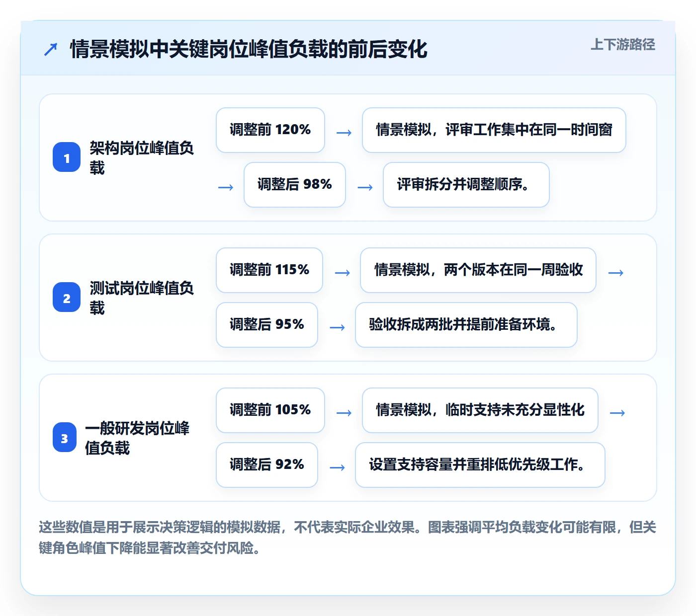Click 情景模拟,评审工作集中在同一时间窗 box
696x616 pixels.
pos(494,130)
